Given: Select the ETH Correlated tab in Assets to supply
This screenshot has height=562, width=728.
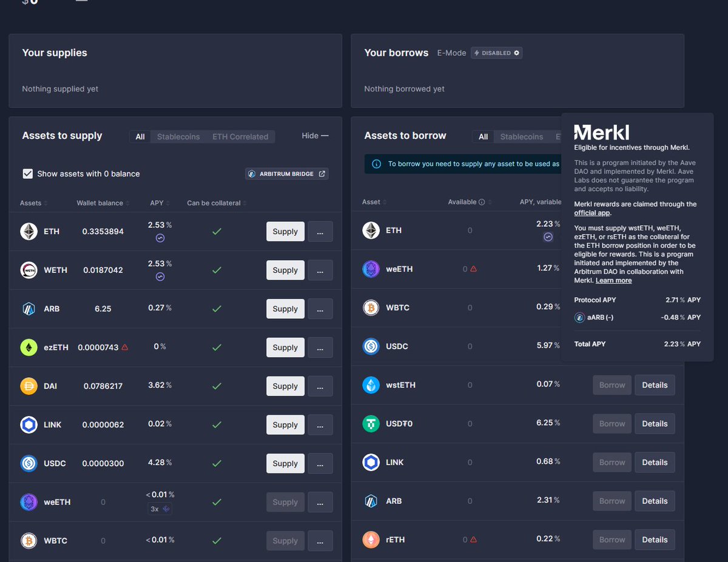Looking at the screenshot, I should click(240, 137).
